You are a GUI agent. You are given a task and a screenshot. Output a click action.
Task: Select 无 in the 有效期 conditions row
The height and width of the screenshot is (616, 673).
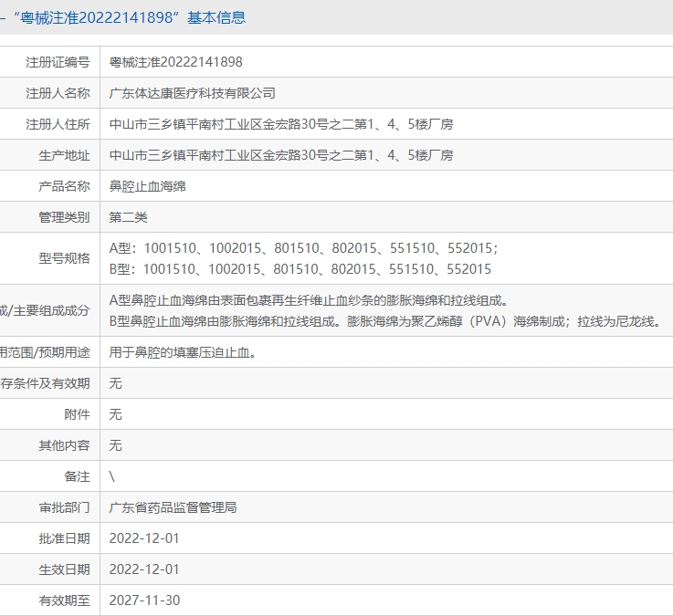[x=115, y=383]
